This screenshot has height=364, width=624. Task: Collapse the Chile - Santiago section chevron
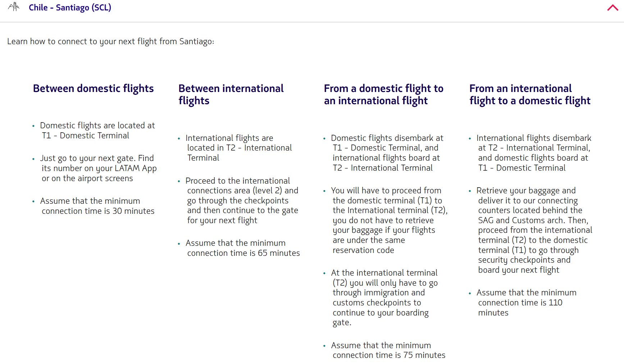pyautogui.click(x=612, y=8)
